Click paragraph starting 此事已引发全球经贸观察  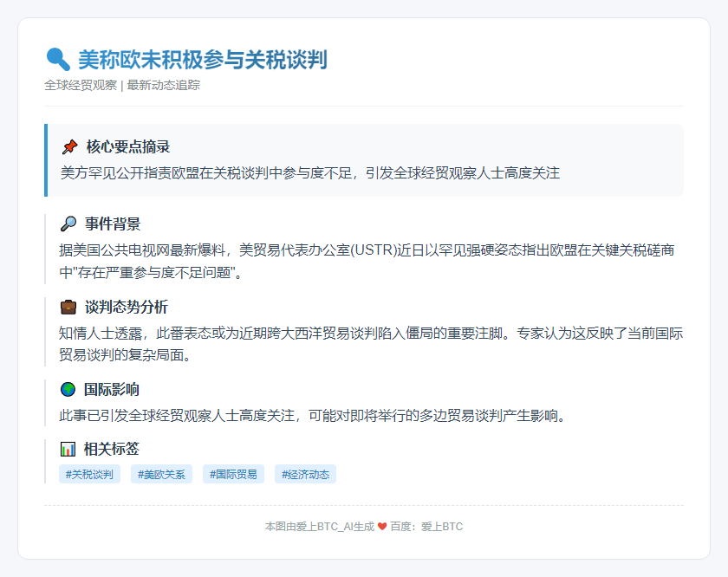point(314,416)
